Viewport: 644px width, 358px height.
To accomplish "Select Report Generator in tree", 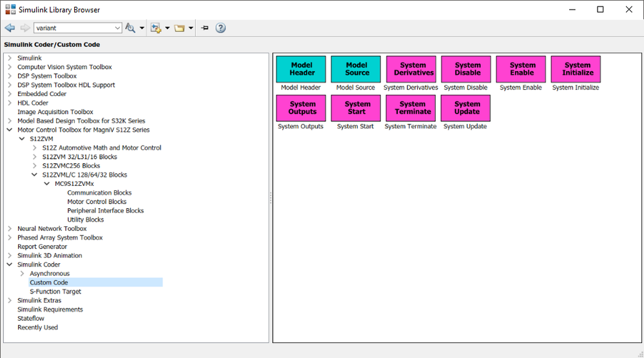I will (42, 246).
